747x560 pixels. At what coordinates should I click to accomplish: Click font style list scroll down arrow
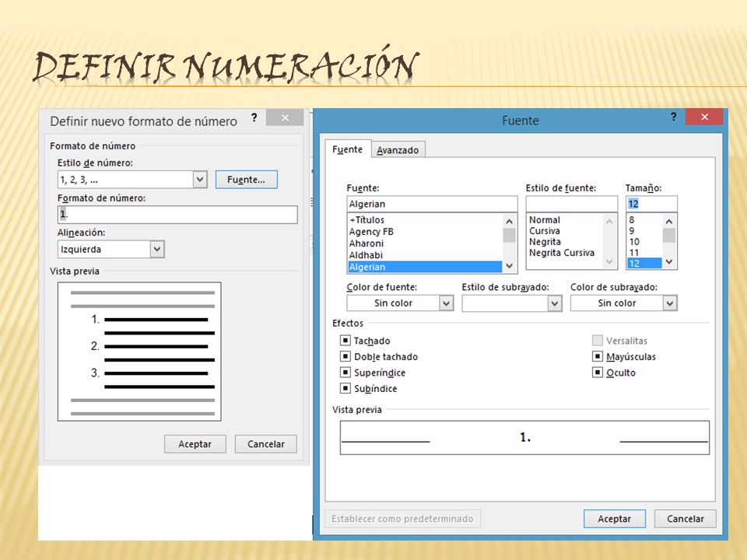click(x=609, y=261)
